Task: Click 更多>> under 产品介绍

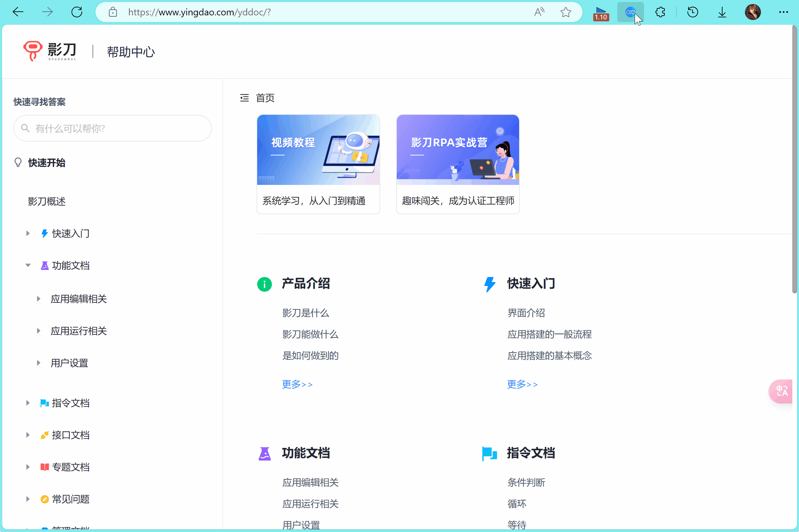Action: click(x=297, y=384)
